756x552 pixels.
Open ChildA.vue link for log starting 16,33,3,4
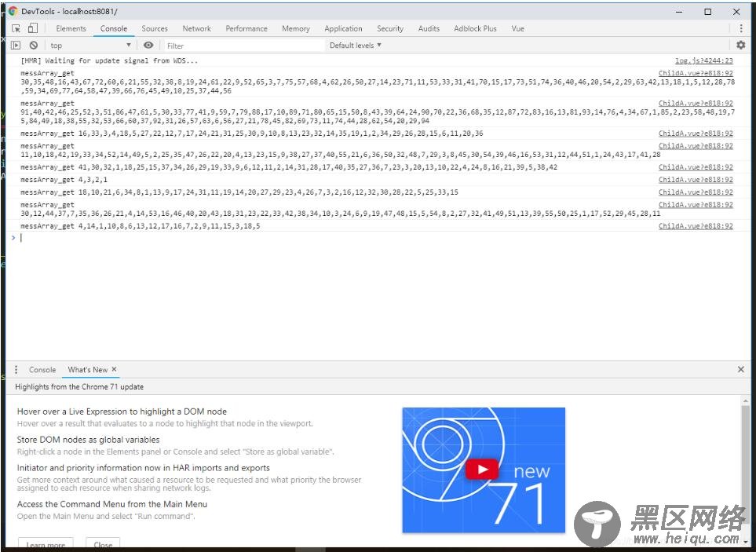tap(696, 133)
